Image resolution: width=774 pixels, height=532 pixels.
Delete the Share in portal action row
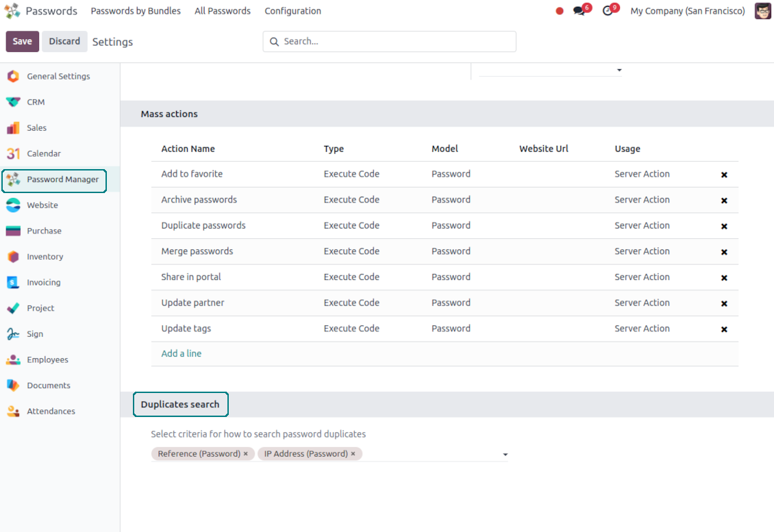tap(724, 278)
